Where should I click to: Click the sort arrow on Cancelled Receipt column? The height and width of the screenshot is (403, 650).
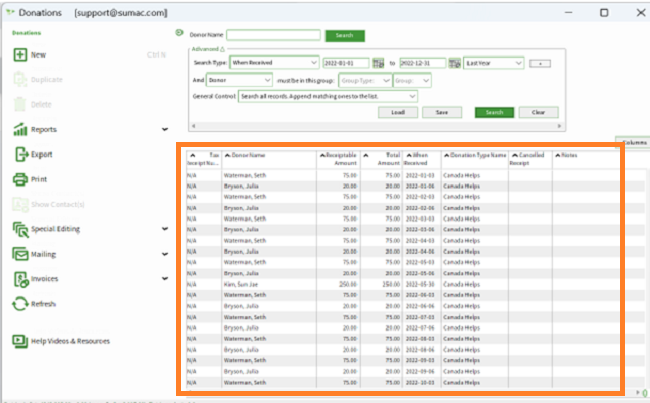(x=515, y=155)
